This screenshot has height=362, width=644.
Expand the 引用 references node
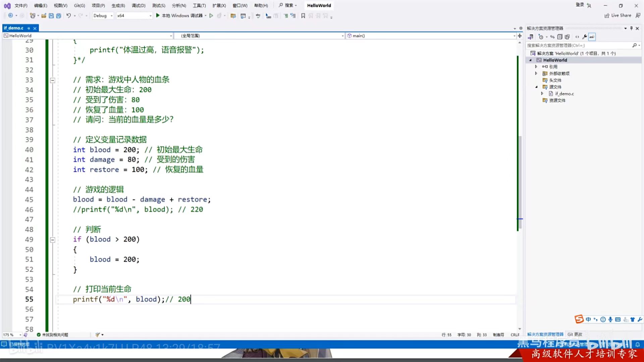tap(536, 67)
